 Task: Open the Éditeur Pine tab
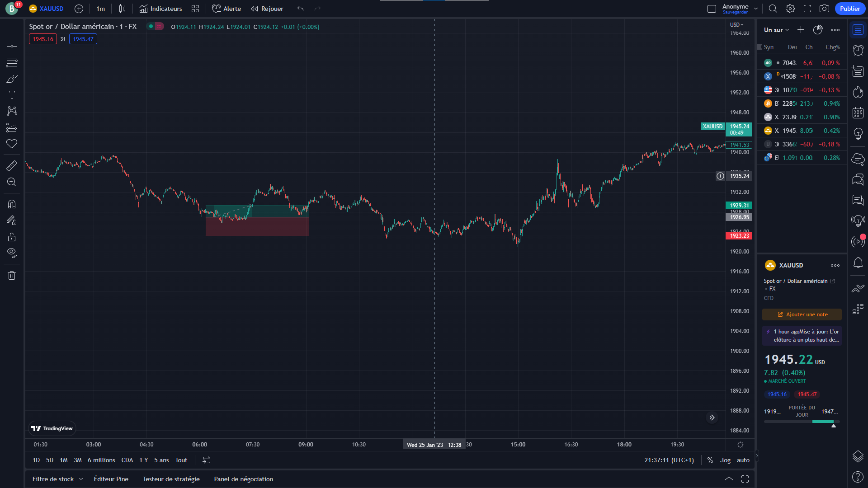pos(111,479)
